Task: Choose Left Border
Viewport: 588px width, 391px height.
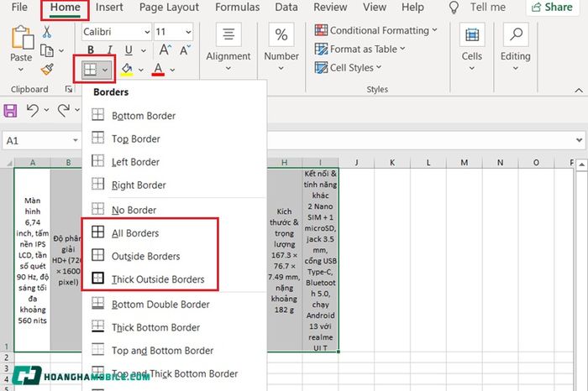Action: click(175, 162)
